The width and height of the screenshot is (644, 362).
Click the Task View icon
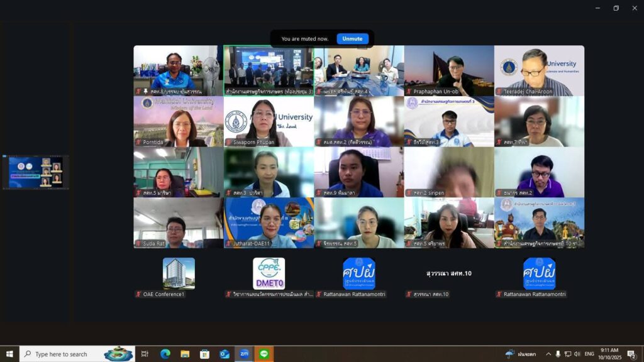click(145, 354)
